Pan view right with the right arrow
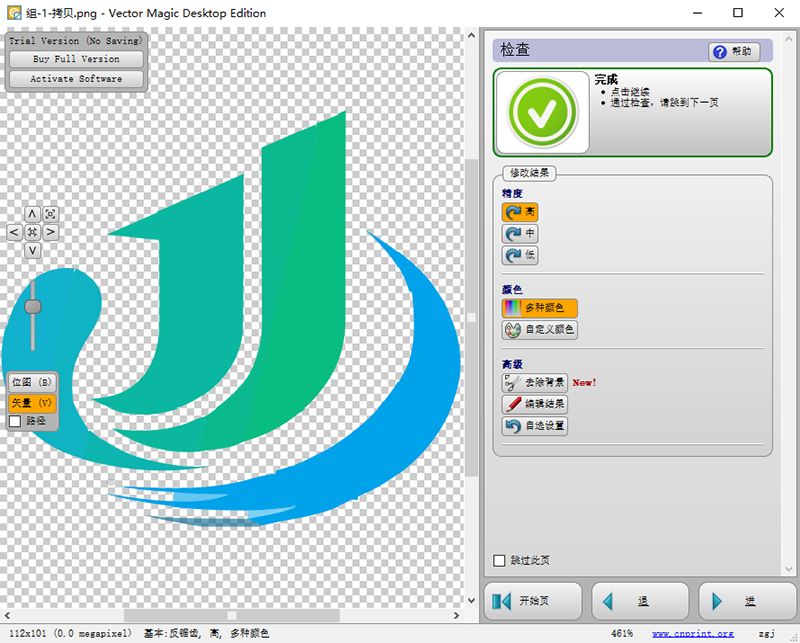 click(x=51, y=232)
